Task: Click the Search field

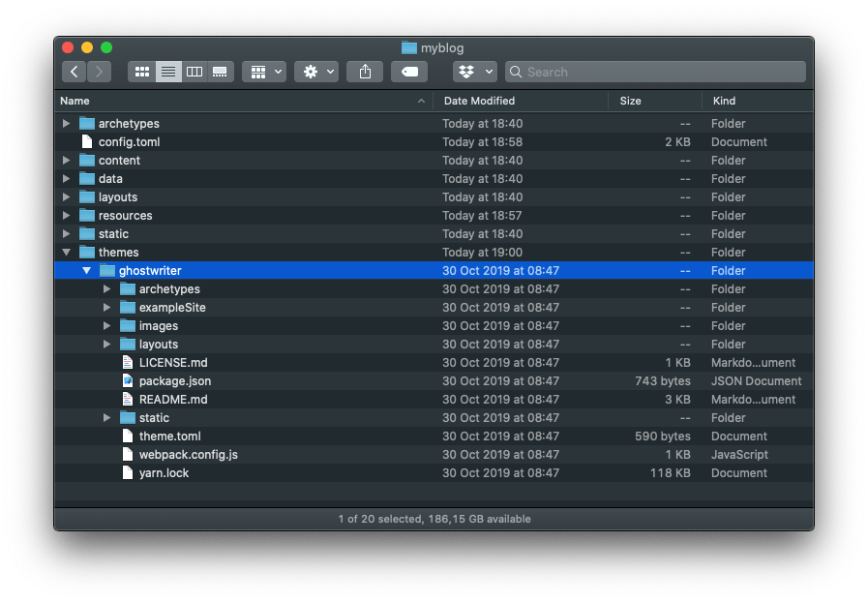Action: point(658,72)
